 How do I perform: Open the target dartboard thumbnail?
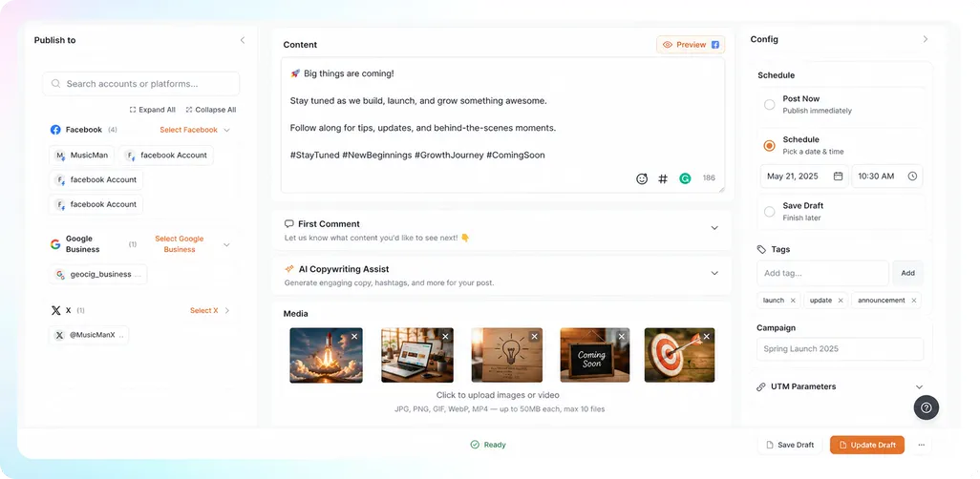pyautogui.click(x=679, y=355)
